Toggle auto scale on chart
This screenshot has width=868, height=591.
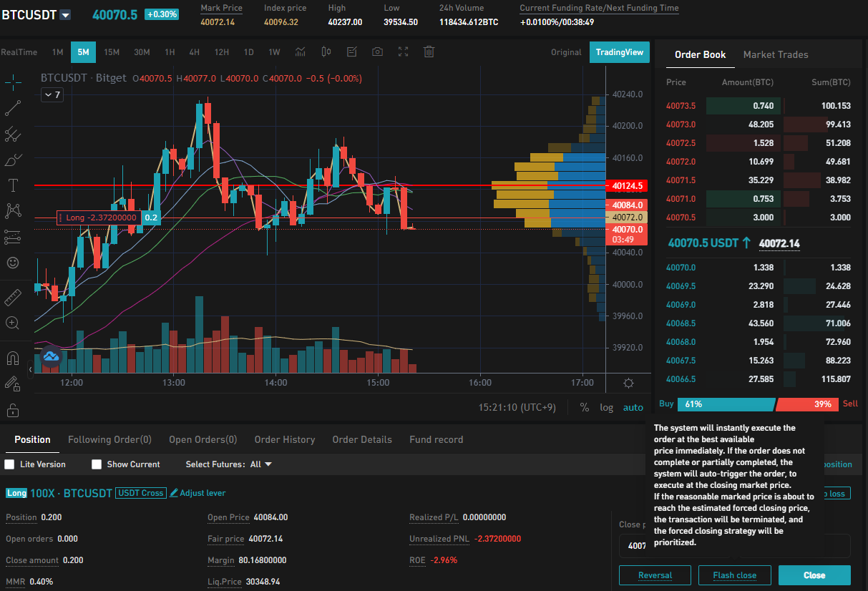[633, 407]
